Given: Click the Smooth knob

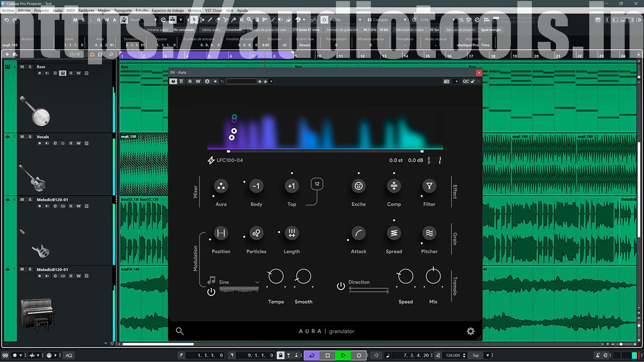Looking at the screenshot, I should click(303, 276).
